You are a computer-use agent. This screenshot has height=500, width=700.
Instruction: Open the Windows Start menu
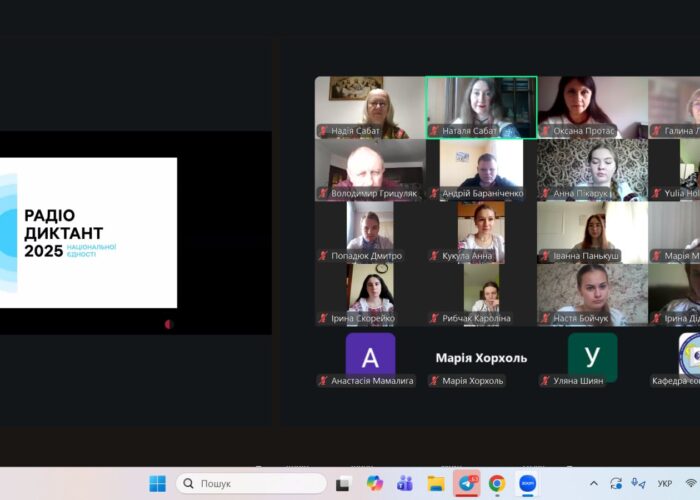point(158,483)
